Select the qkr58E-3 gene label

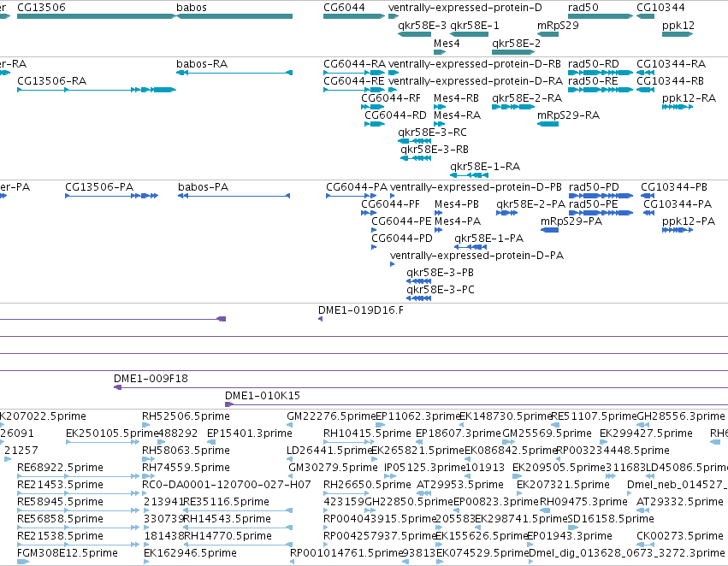coord(422,25)
